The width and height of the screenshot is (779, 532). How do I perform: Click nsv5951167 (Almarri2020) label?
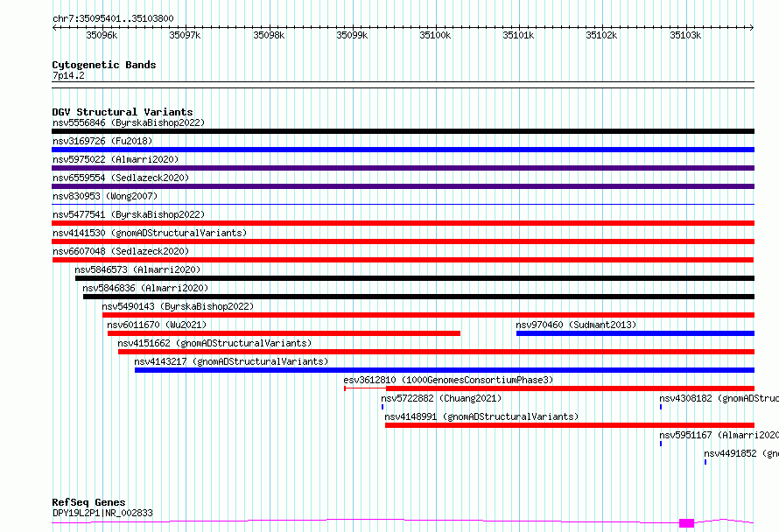[x=719, y=435]
